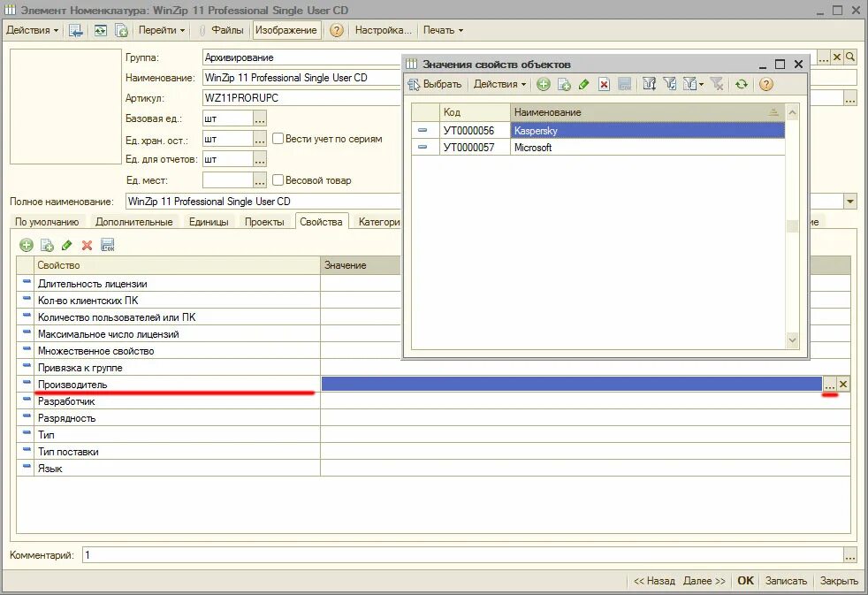Click the filter-and-sort icon in the values window toolbar
Viewport: 868px width, 595px height.
coord(650,84)
